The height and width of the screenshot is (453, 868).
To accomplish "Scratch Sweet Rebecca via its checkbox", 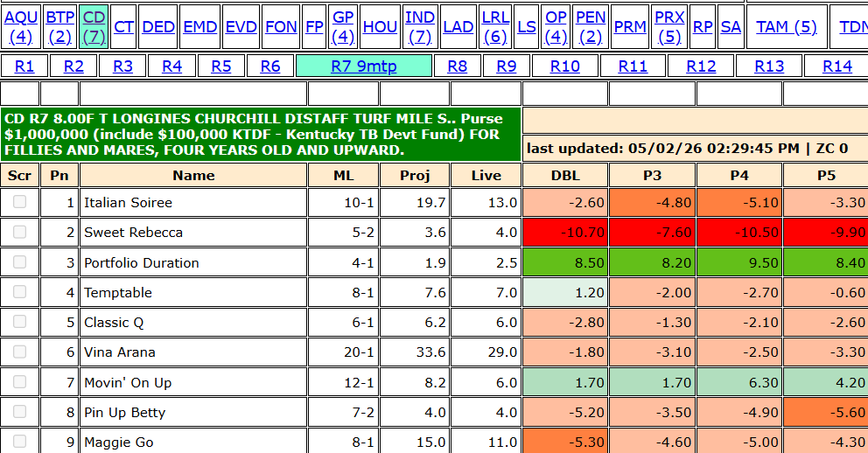I will pyautogui.click(x=19, y=231).
